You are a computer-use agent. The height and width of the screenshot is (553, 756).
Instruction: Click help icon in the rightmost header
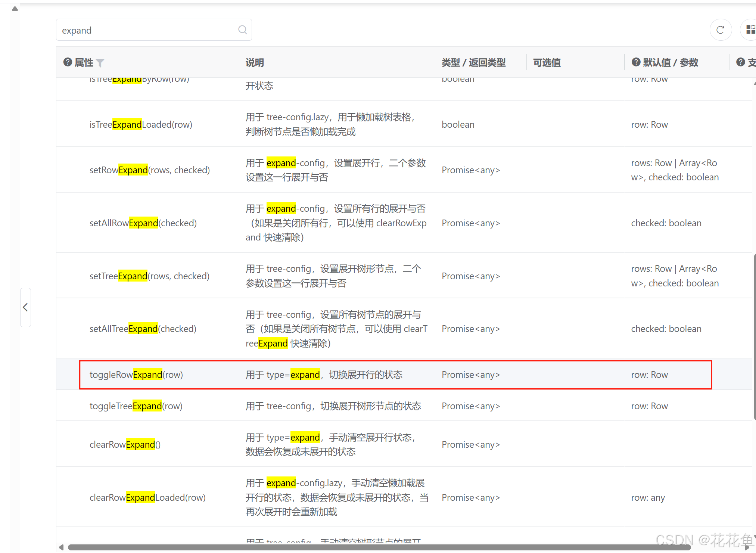pos(740,62)
